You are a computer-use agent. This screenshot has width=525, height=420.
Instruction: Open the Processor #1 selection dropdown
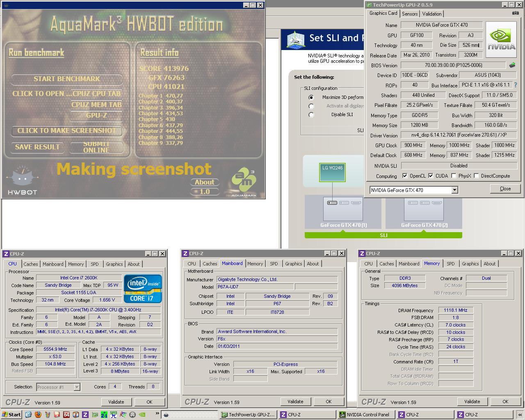coord(76,387)
